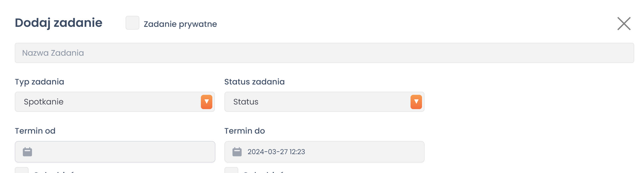The height and width of the screenshot is (173, 644).
Task: Click the orange arrow on Status zadania
Action: tap(416, 102)
